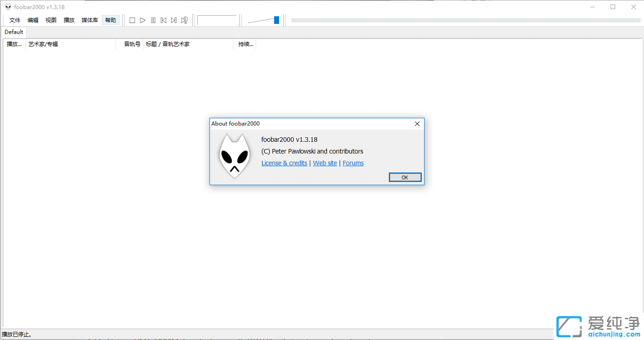The height and width of the screenshot is (340, 644).
Task: Click the foobar2000 v1.3.18 version text
Action: (289, 140)
